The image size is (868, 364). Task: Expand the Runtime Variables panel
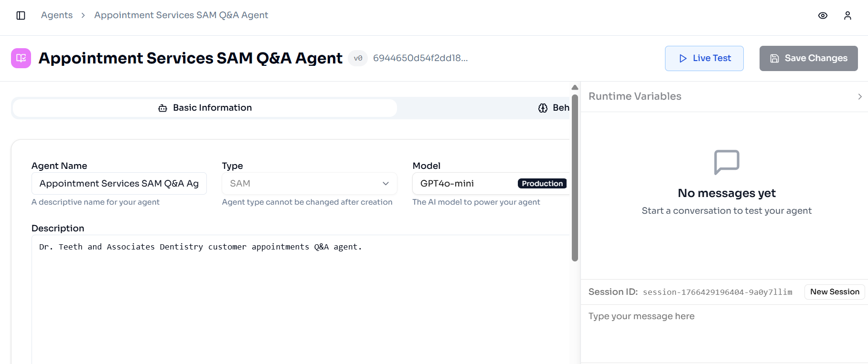(x=859, y=96)
